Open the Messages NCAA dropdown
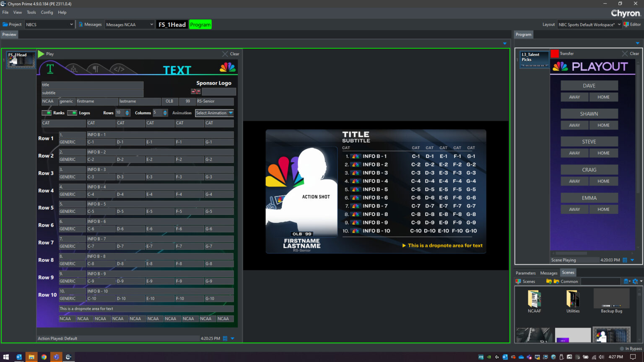 click(129, 24)
